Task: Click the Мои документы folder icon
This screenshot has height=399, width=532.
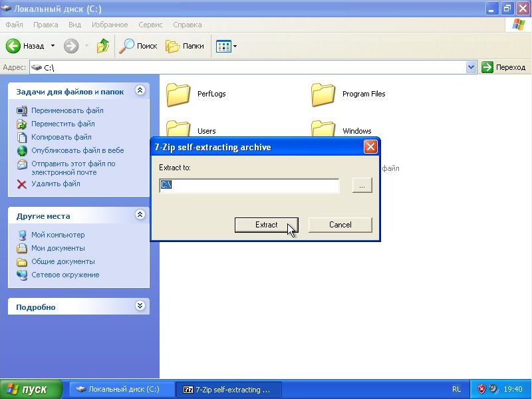Action: tap(22, 248)
